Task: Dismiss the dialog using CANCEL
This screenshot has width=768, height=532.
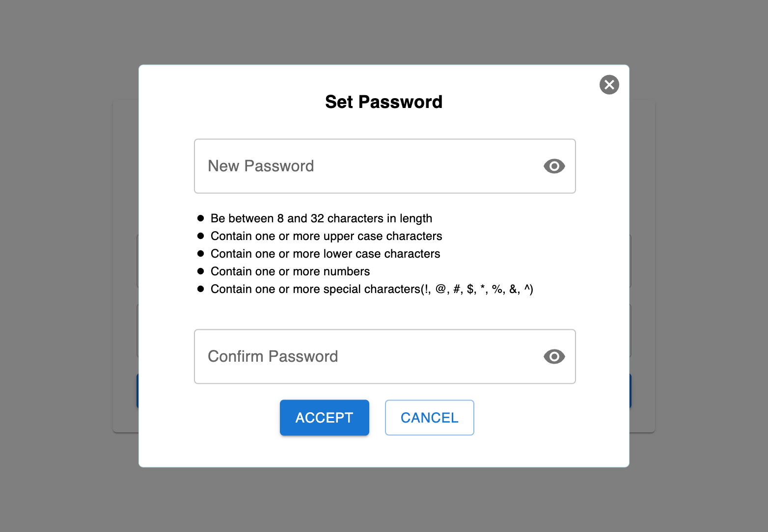Action: tap(429, 418)
